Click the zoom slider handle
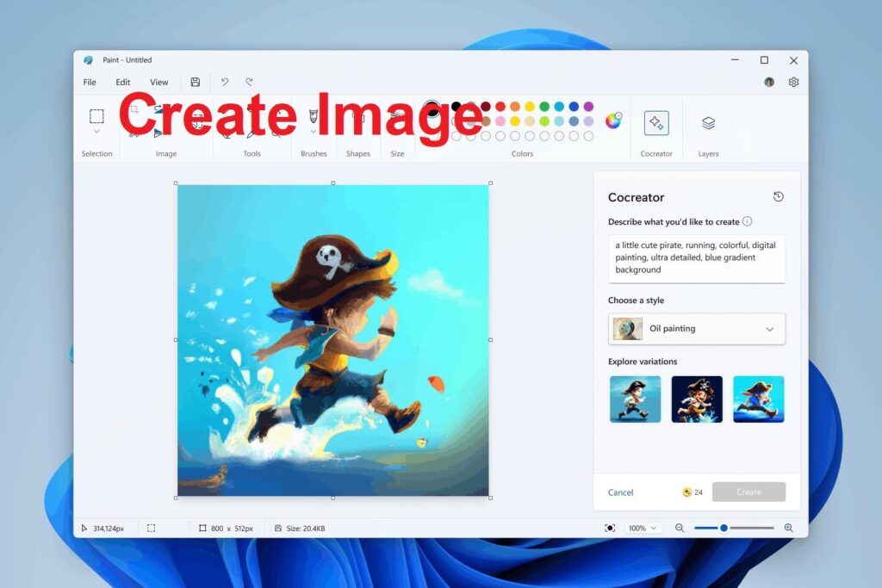Image resolution: width=882 pixels, height=588 pixels. 724,528
